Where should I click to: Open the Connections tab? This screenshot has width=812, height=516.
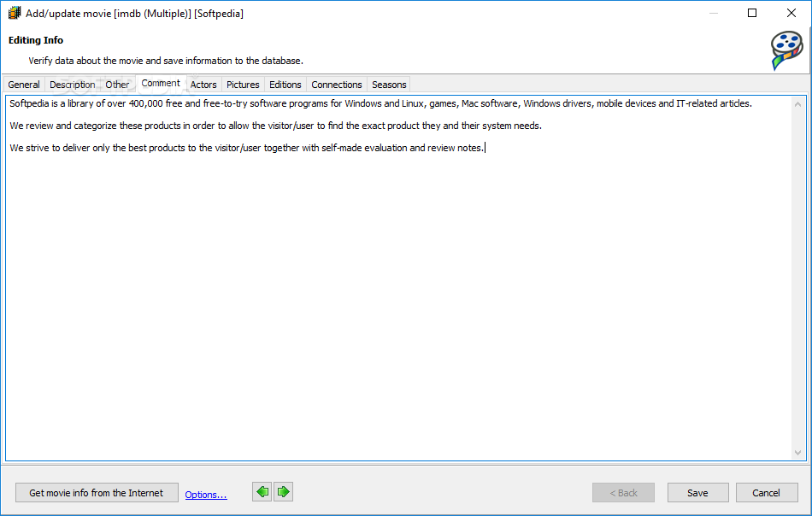pyautogui.click(x=337, y=85)
